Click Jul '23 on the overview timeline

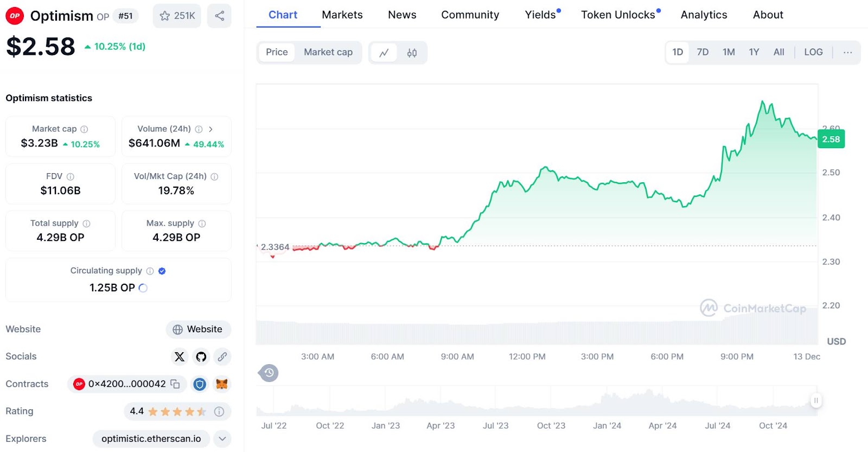496,426
